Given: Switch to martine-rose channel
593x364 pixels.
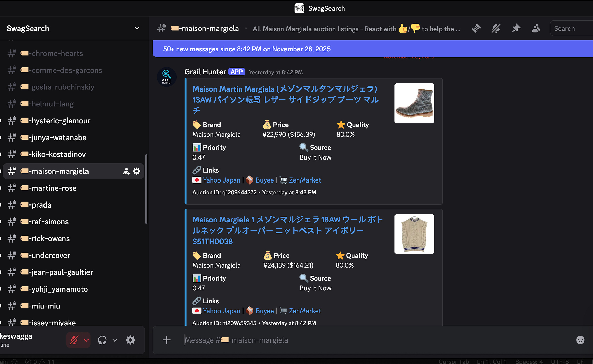Looking at the screenshot, I should click(x=73, y=188).
